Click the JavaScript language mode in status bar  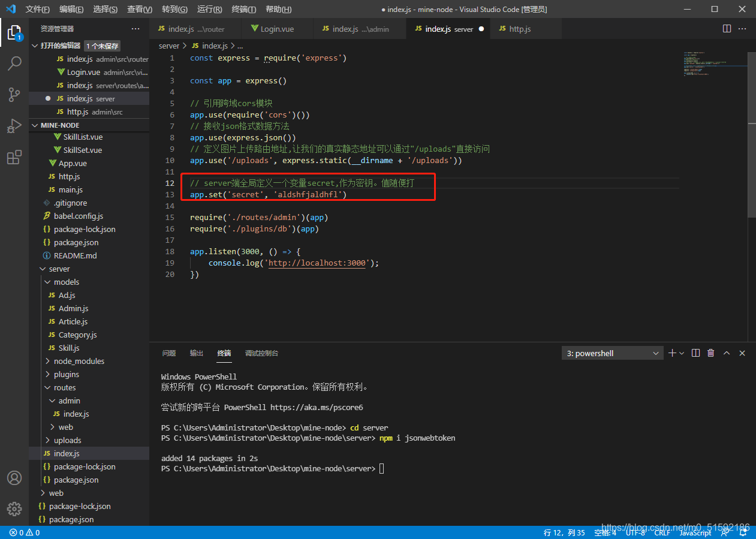[695, 532]
